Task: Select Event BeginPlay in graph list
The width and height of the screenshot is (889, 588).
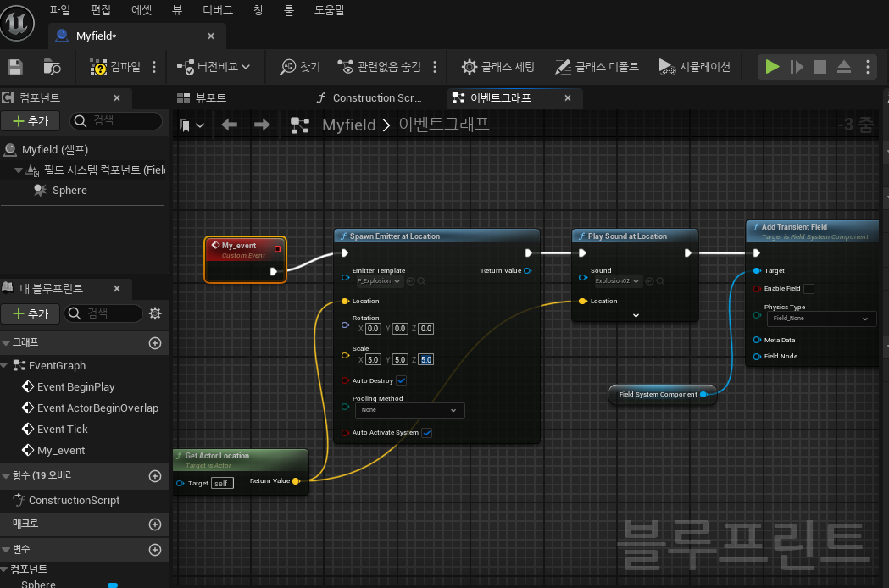Action: 75,386
